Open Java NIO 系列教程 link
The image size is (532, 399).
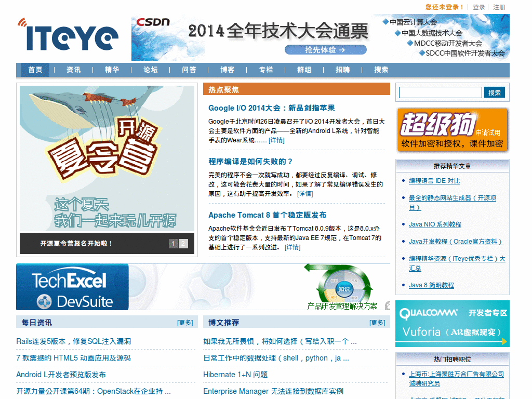point(435,224)
